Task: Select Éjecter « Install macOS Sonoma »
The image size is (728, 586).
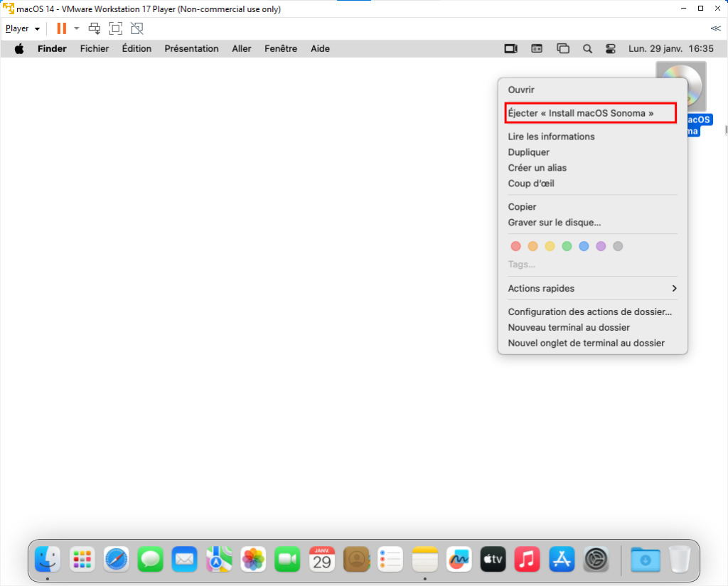Action: 590,112
